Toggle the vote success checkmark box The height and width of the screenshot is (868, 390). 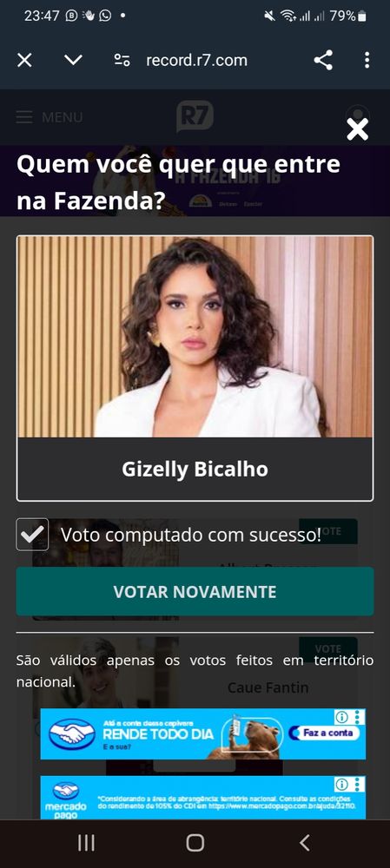32,534
